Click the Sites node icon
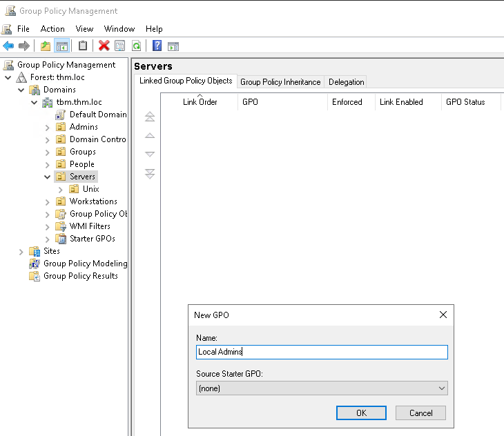Image resolution: width=504 pixels, height=436 pixels. 35,251
